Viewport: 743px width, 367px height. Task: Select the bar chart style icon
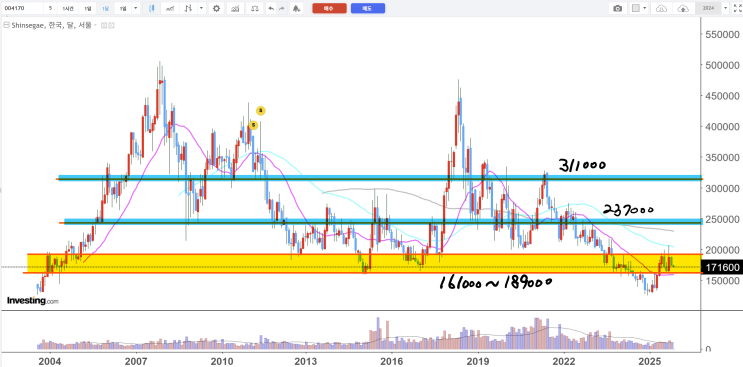pos(189,8)
